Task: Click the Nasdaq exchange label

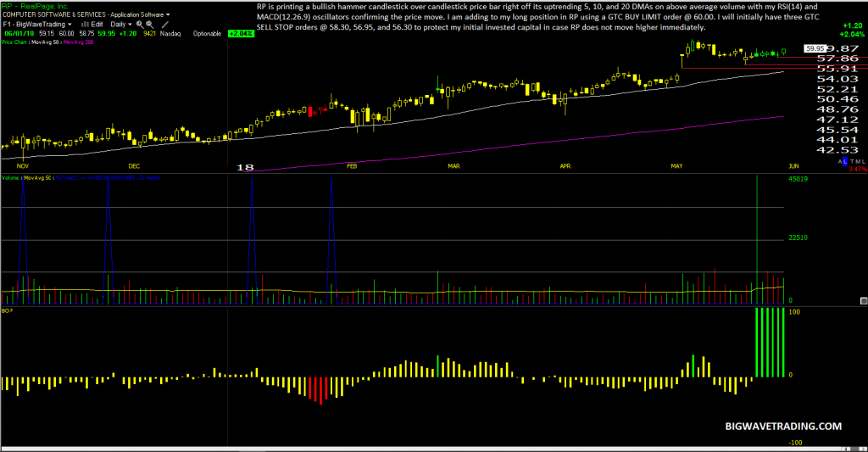Action: pyautogui.click(x=170, y=34)
